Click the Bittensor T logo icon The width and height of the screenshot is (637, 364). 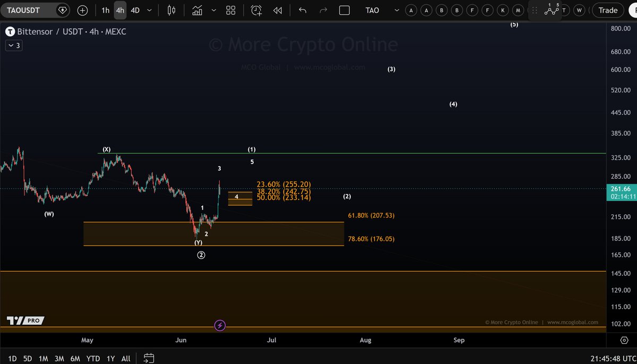tap(10, 32)
